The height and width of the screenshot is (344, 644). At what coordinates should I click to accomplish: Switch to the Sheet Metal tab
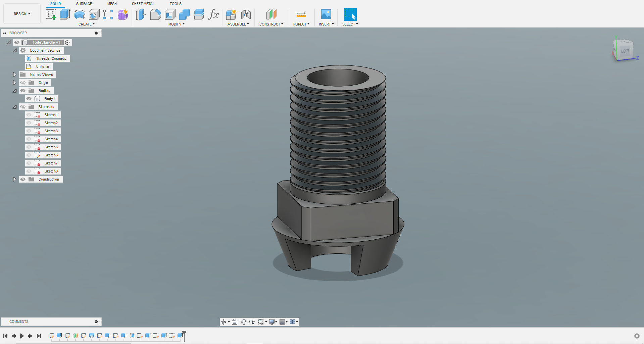point(143,4)
